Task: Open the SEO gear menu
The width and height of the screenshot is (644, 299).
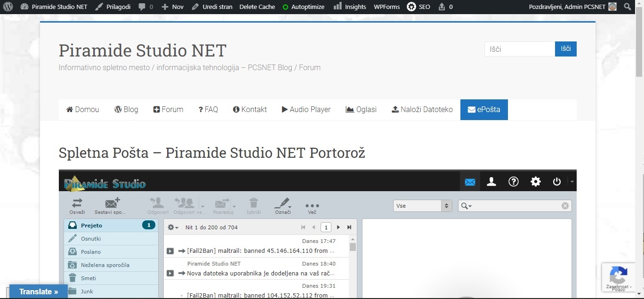Action: (x=419, y=7)
